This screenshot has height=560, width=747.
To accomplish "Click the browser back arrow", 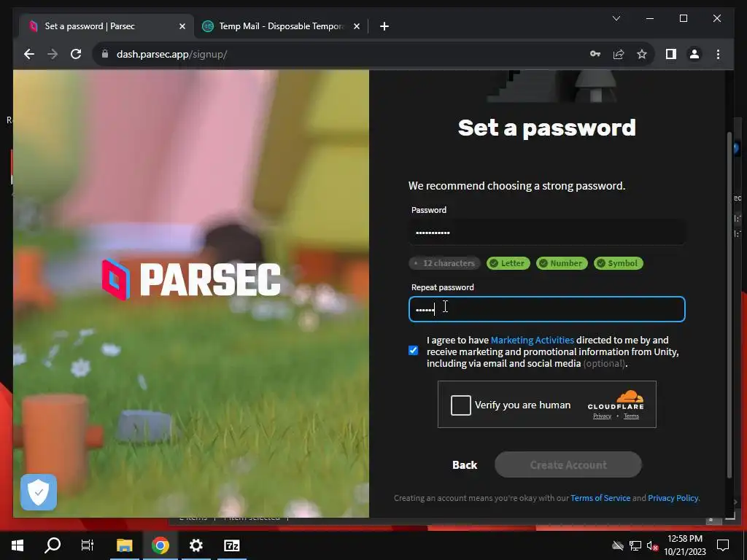I will [29, 54].
